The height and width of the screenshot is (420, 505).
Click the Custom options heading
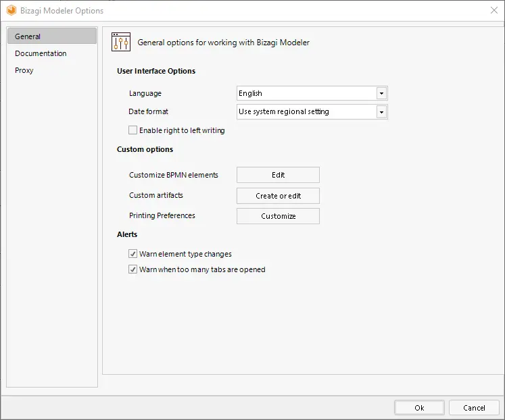pos(145,149)
